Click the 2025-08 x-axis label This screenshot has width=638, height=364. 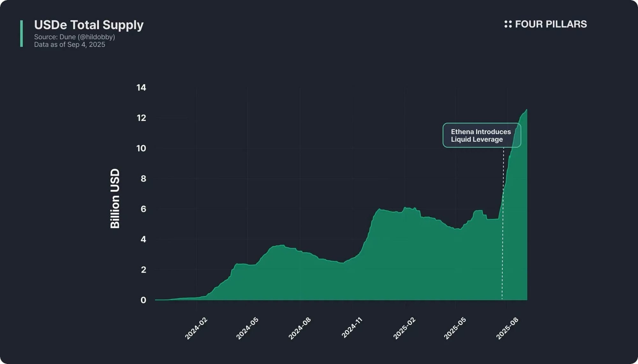507,328
